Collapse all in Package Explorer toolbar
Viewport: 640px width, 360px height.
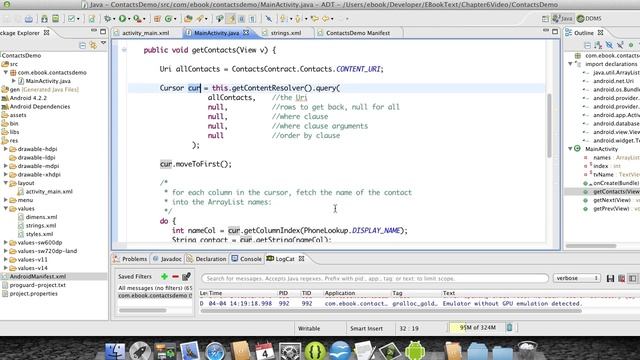pos(82,45)
